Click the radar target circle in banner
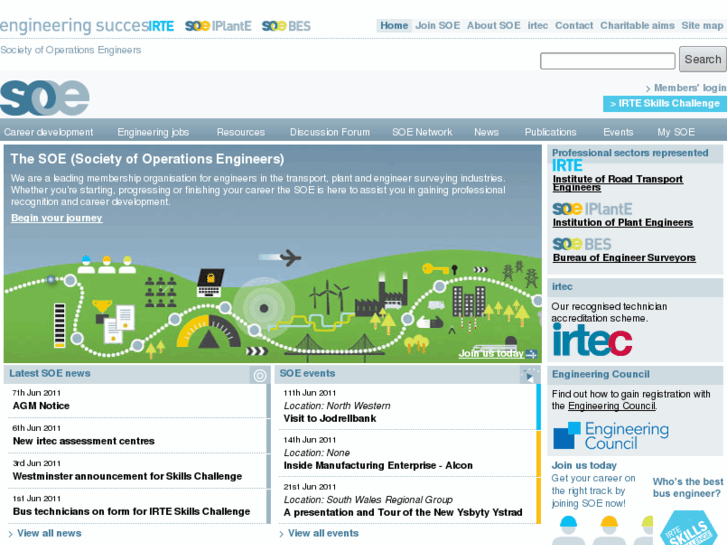 (263, 308)
